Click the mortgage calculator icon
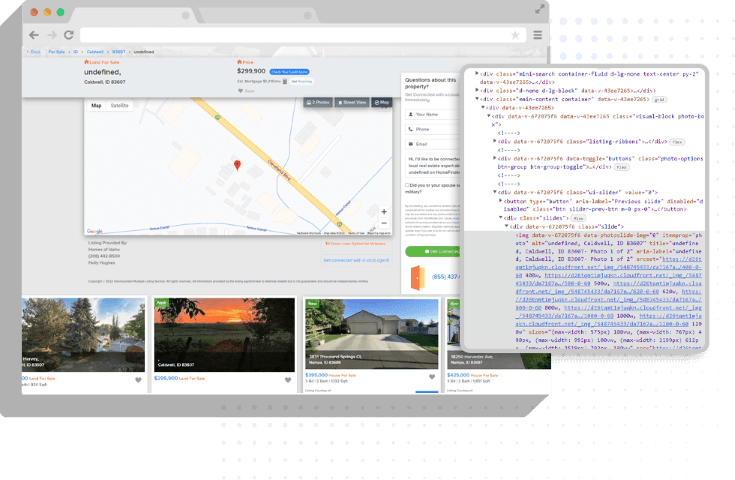The image size is (735, 480). (285, 81)
